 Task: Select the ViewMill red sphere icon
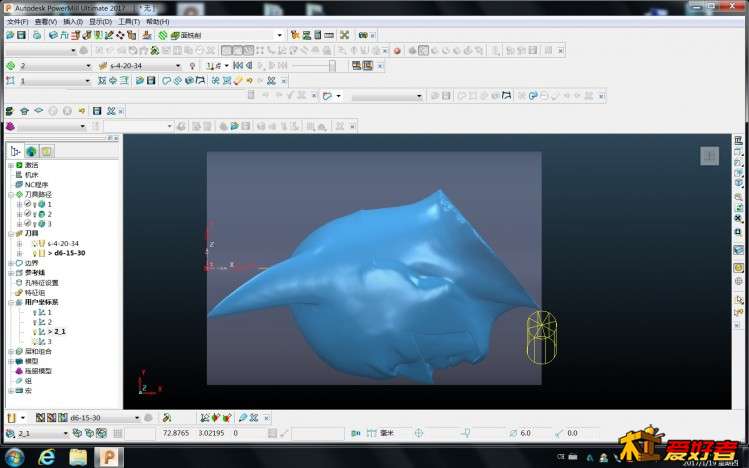(397, 51)
